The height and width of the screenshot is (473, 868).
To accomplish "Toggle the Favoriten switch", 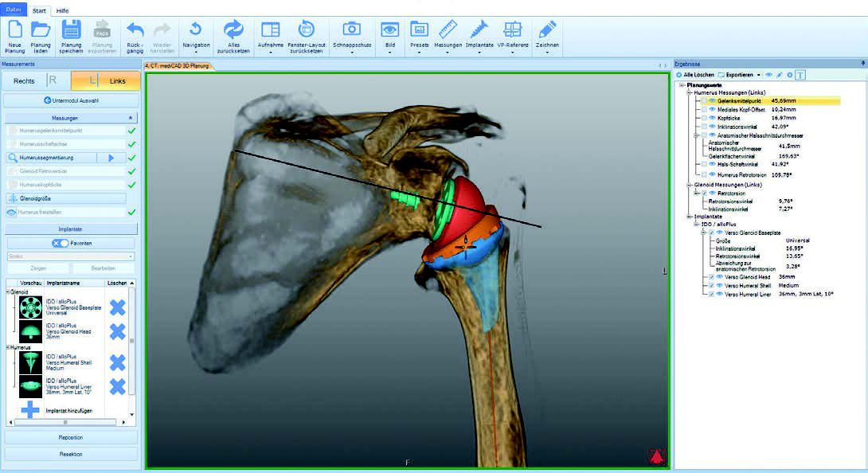I will coord(61,243).
